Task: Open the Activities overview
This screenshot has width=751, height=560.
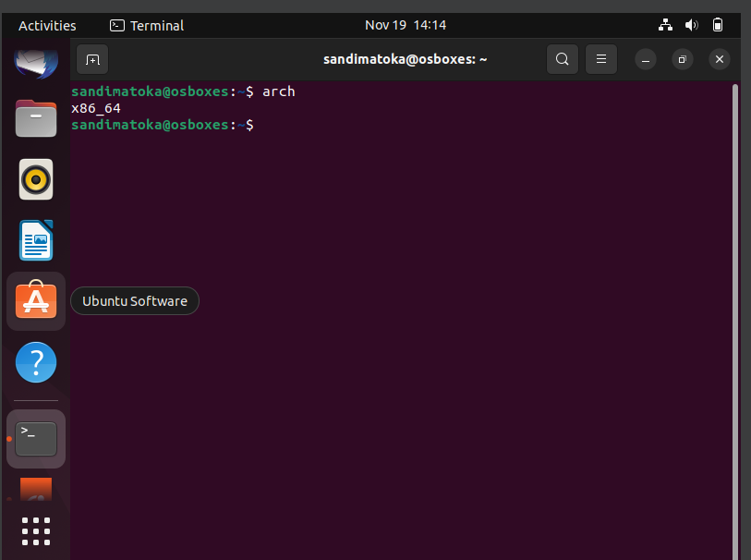Action: click(x=47, y=25)
